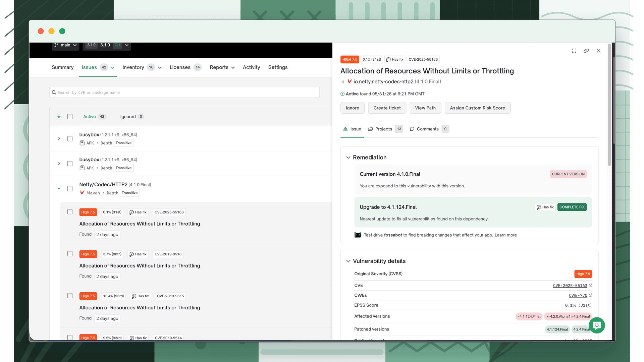Toggle the select-all issues checkbox
644x362 pixels.
[x=70, y=117]
